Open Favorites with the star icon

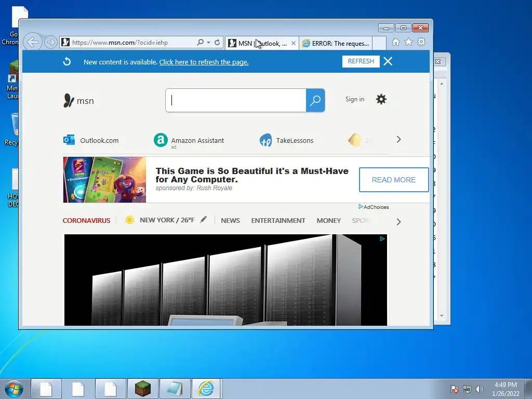(408, 42)
